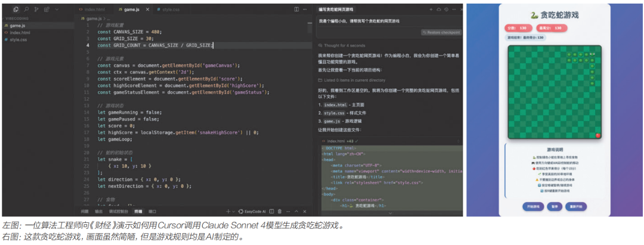Click the new terminal plus icon
Screen dimensions: 644x245
click(x=228, y=211)
